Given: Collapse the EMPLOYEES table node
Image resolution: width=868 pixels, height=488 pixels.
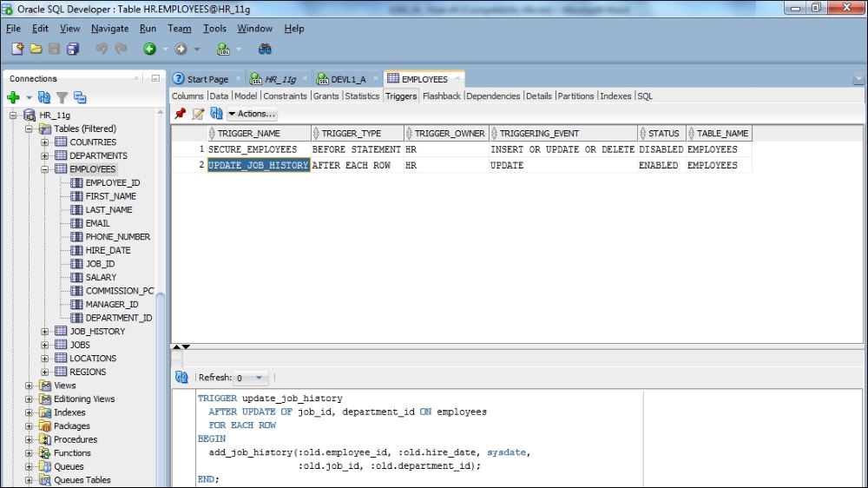Looking at the screenshot, I should (x=45, y=169).
